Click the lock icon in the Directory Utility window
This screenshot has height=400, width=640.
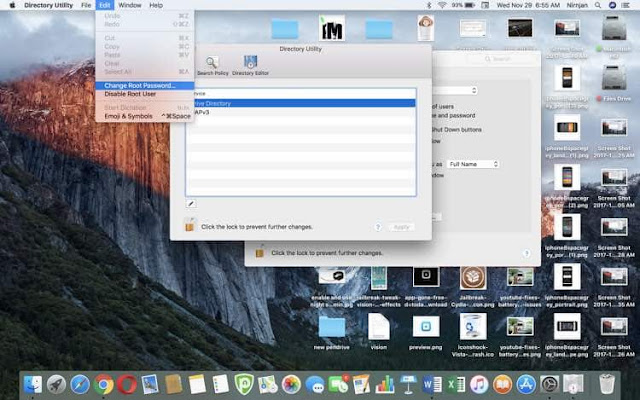[189, 225]
